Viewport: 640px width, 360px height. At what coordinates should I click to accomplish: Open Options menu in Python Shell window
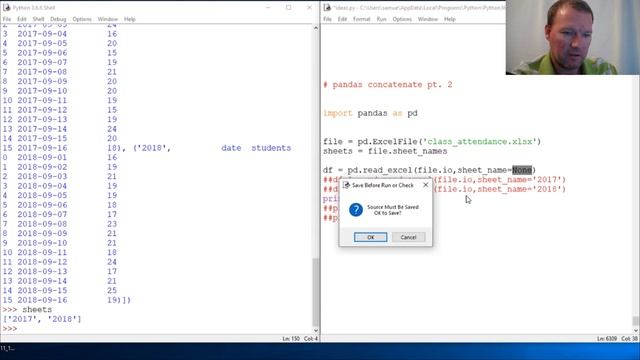82,19
